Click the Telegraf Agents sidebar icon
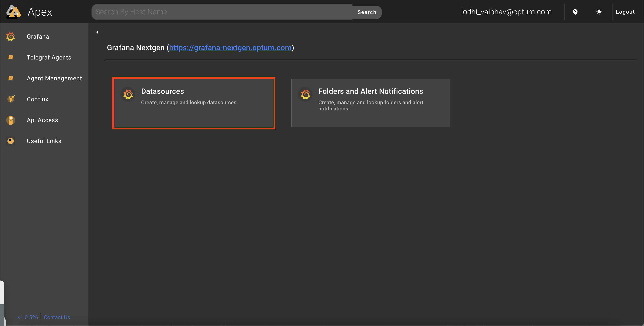 [10, 57]
